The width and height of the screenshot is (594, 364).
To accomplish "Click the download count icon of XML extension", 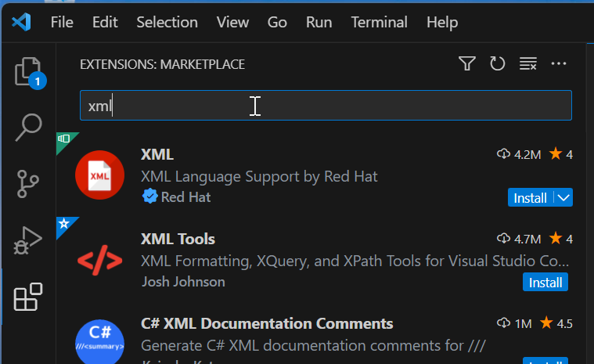I will click(503, 153).
